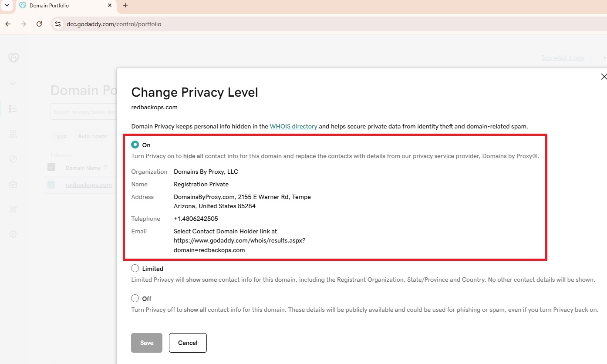Open the WHOIS directory link
Screen dimensions: 607x364
tap(293, 126)
